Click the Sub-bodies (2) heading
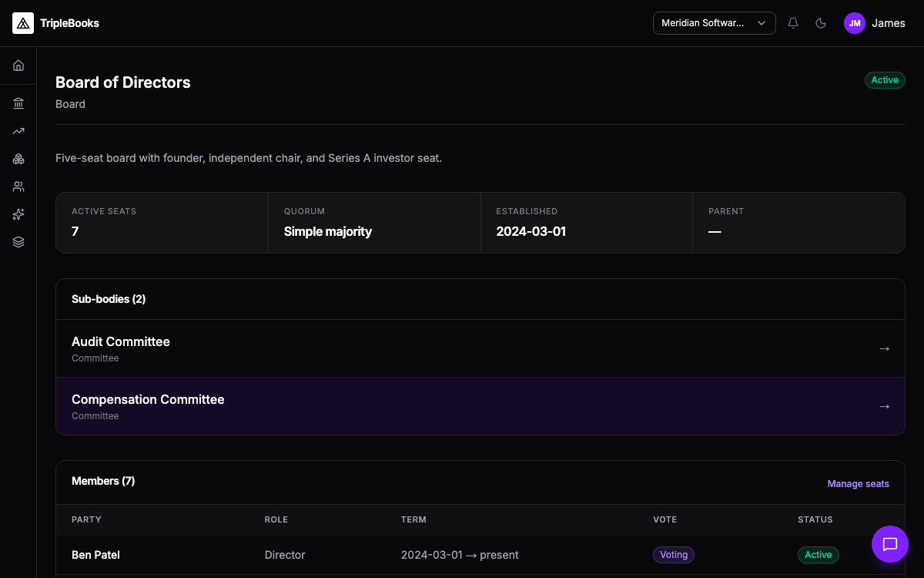 point(109,299)
